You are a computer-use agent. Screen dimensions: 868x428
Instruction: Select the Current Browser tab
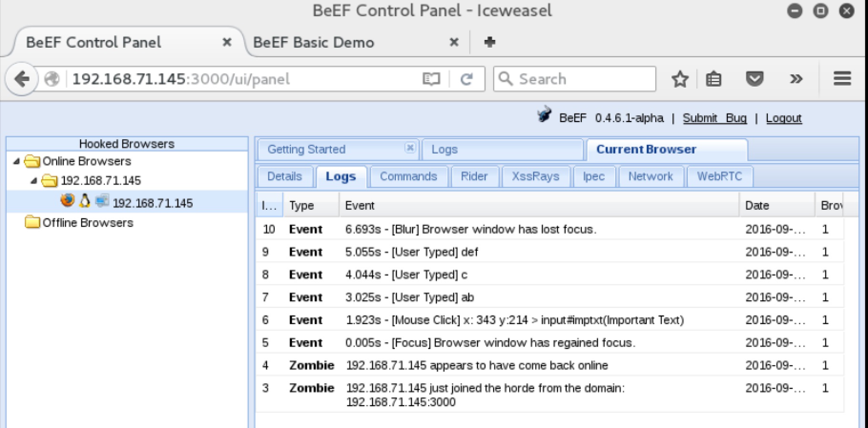tap(667, 149)
